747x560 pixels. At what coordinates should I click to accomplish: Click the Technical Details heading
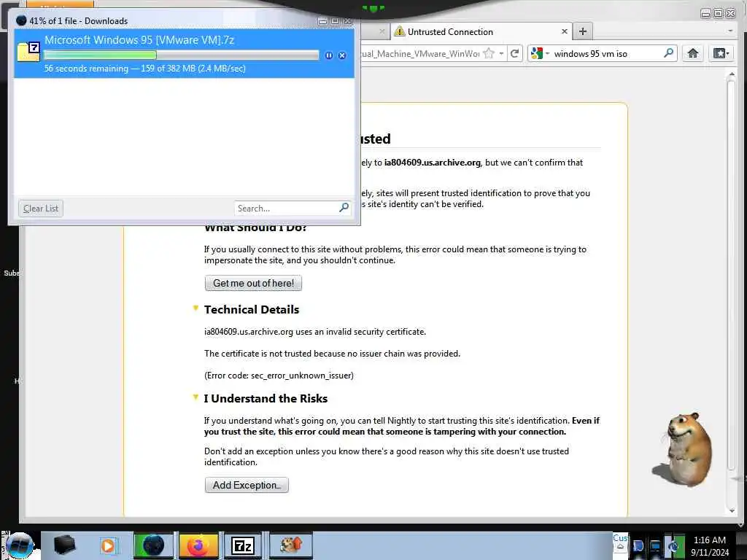252,309
